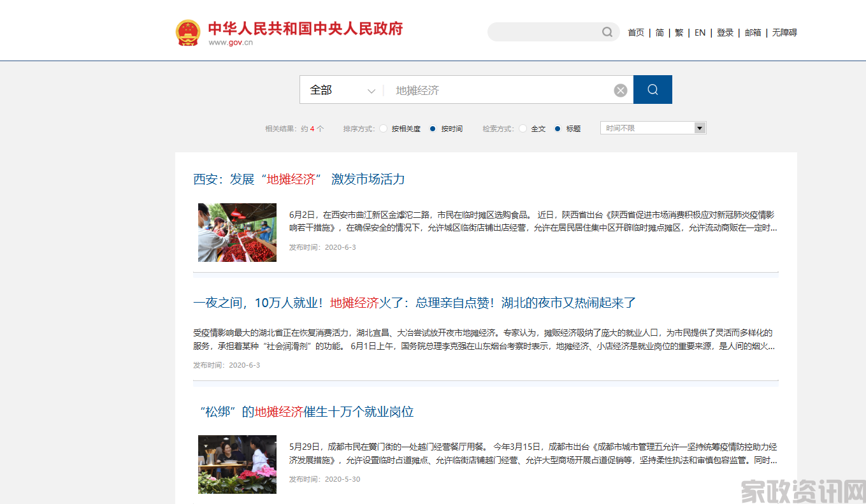The width and height of the screenshot is (866, 504).
Task: Open the 西安发展地摊经济 article
Action: coord(299,179)
